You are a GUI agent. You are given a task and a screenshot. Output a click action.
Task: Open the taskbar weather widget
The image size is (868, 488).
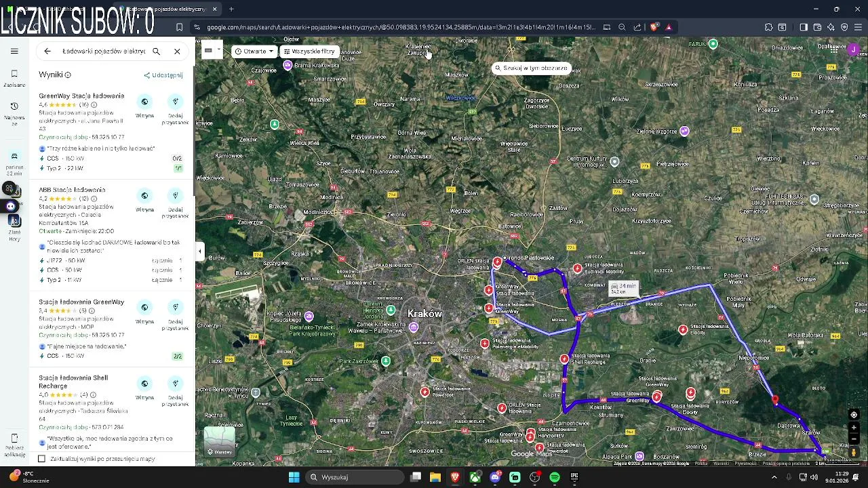(x=30, y=477)
